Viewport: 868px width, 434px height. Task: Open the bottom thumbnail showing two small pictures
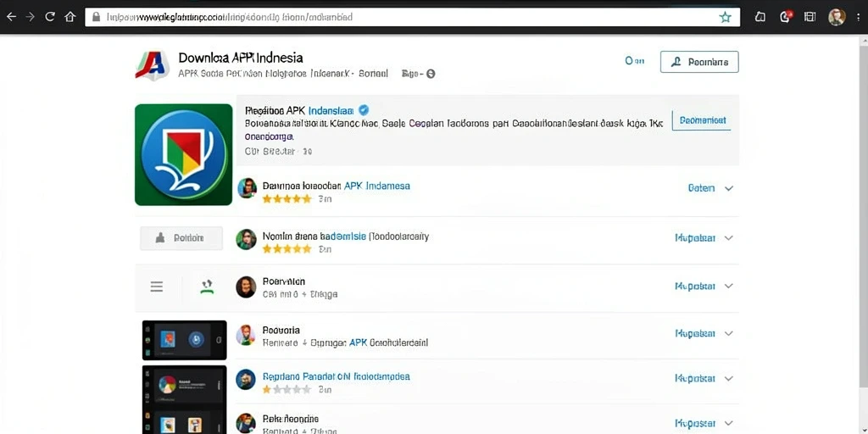click(184, 422)
